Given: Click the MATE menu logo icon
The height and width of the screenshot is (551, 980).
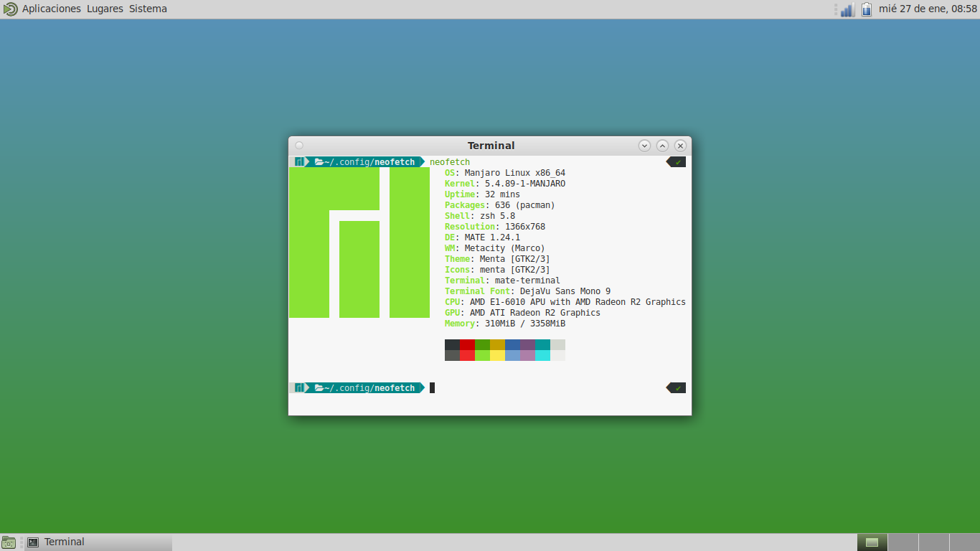Looking at the screenshot, I should 10,9.
